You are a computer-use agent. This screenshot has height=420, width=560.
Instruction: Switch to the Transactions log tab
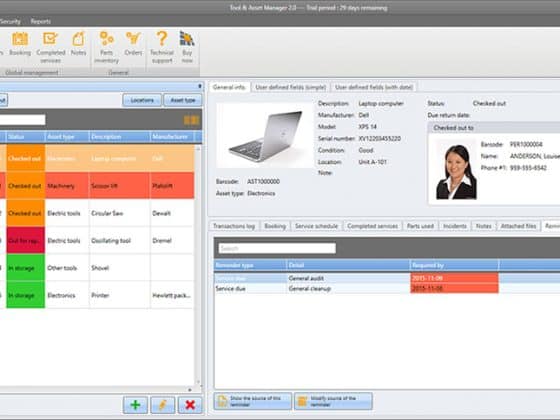234,226
